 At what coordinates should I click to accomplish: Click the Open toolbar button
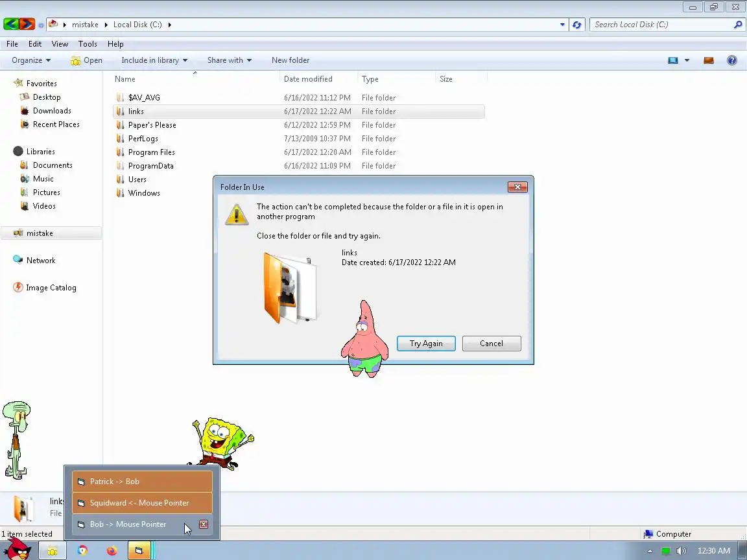point(86,60)
